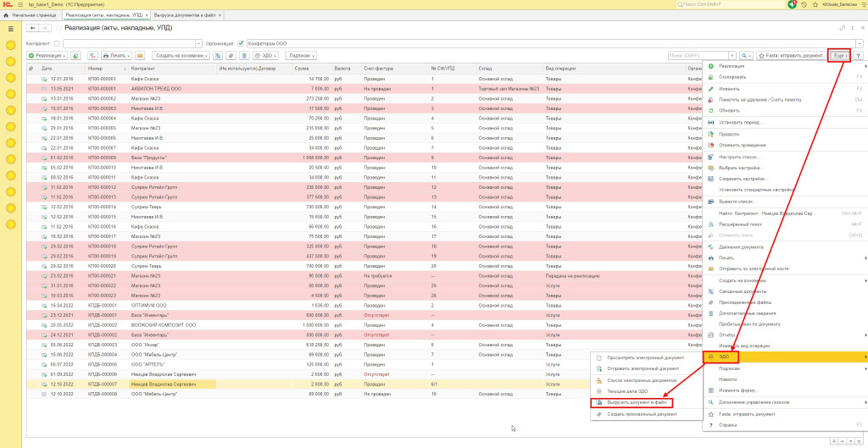Image resolution: width=868 pixels, height=448 pixels.
Task: Click the envelope send-by-email toolbar icon
Action: pyautogui.click(x=141, y=55)
